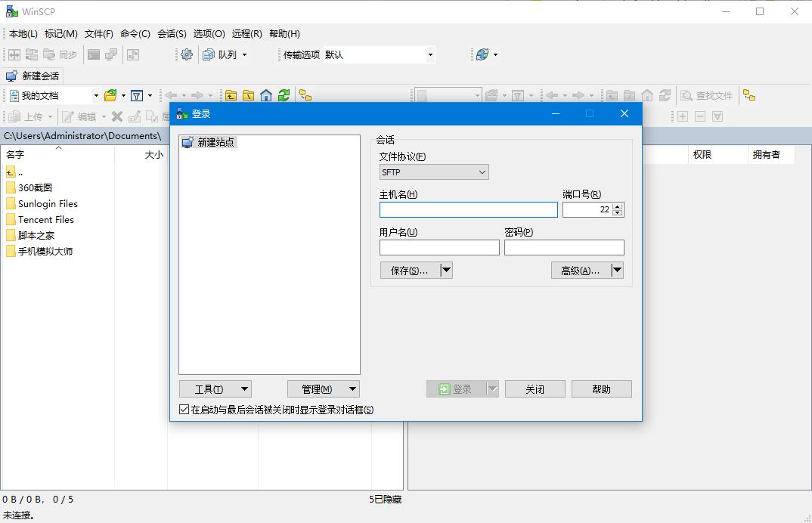
Task: Uncheck show login dialog on startup checkbox
Action: coord(184,409)
